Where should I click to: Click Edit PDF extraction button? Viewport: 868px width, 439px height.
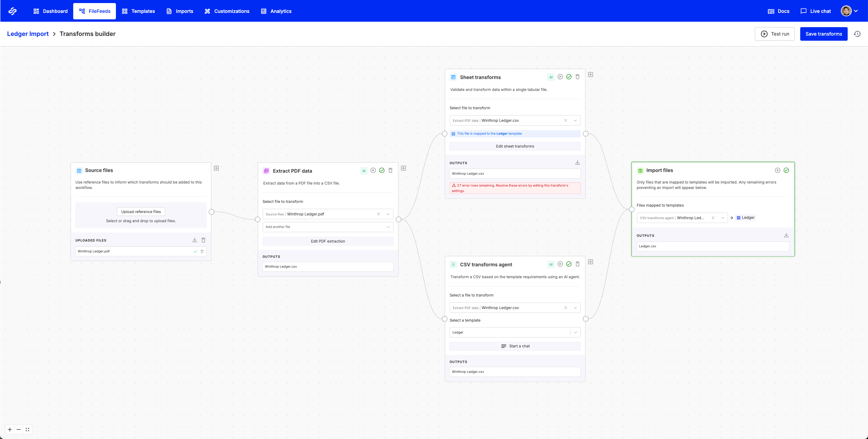point(328,241)
